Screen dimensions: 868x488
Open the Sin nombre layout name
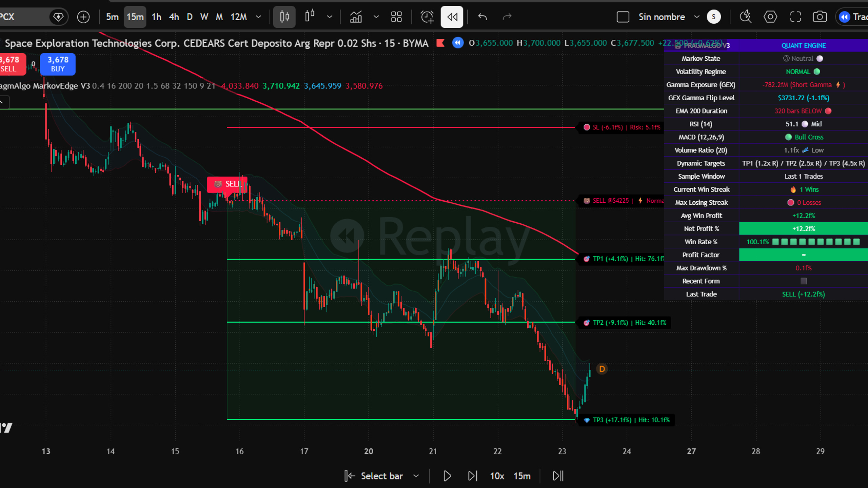pos(662,17)
